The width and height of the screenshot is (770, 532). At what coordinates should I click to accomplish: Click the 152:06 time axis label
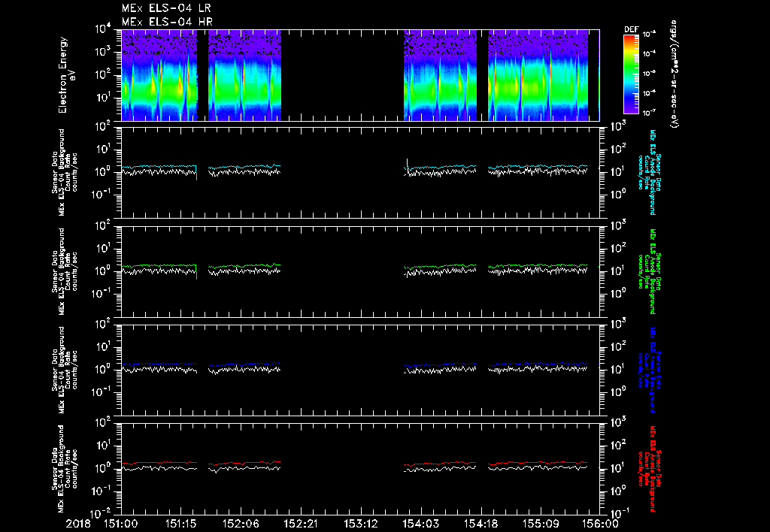tap(241, 524)
